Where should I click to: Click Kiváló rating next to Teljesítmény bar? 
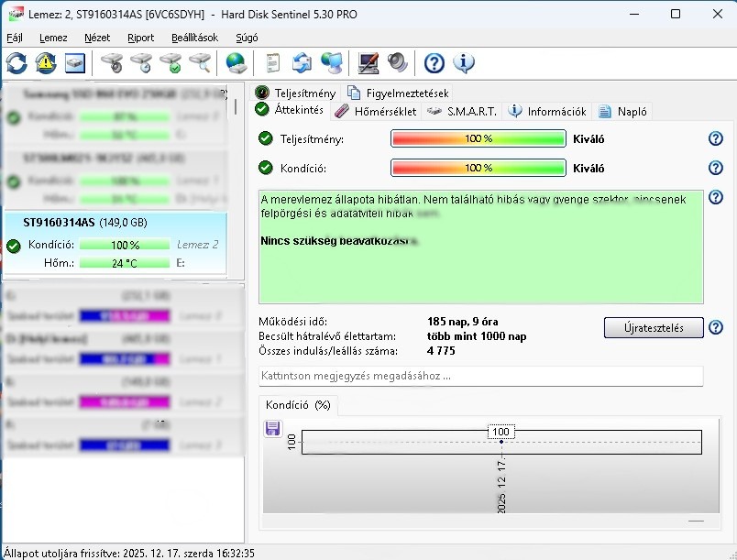[x=588, y=139]
